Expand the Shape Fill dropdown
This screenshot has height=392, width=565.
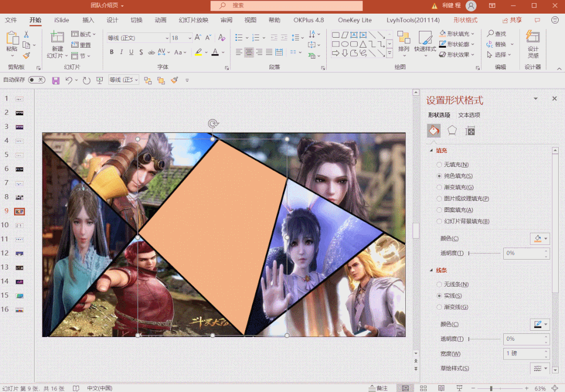(x=473, y=34)
